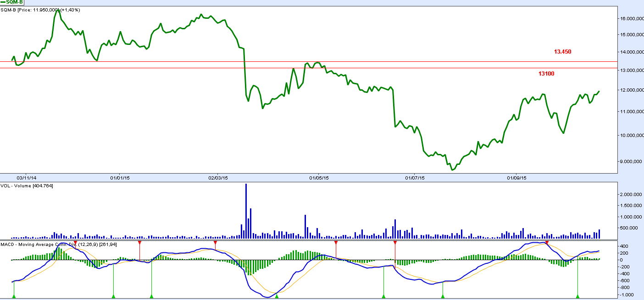This screenshot has height=300, width=644.
Task: Click the -1.000 value on MACD axis
Action: click(x=627, y=295)
